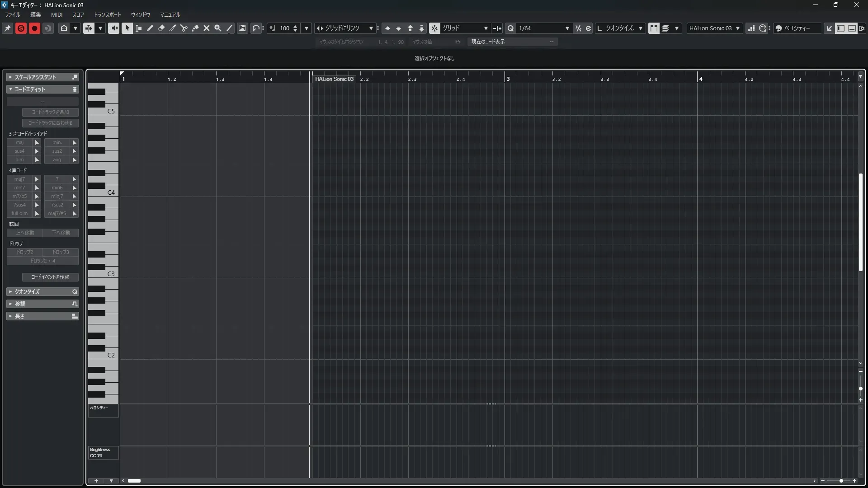868x488 pixels.
Task: Pick the Split scissors tool
Action: (x=184, y=28)
